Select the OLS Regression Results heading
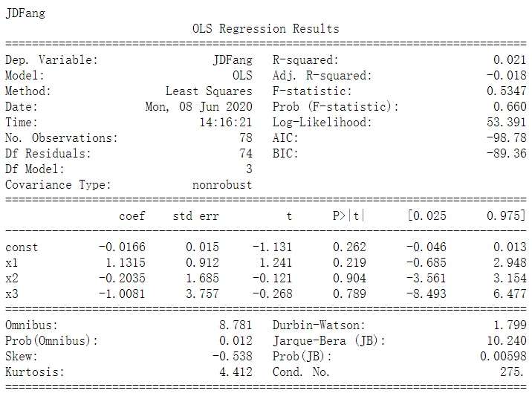Screen dimensions: 532x399 [x=266, y=29]
